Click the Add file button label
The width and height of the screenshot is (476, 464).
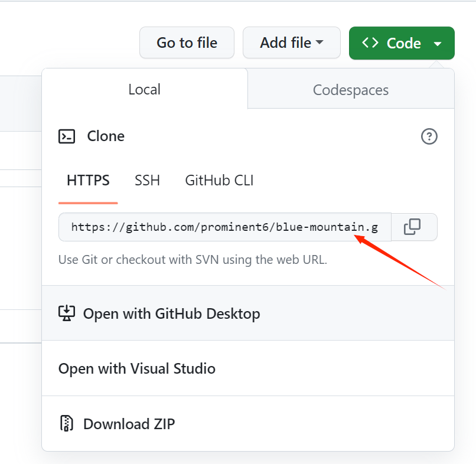click(285, 43)
